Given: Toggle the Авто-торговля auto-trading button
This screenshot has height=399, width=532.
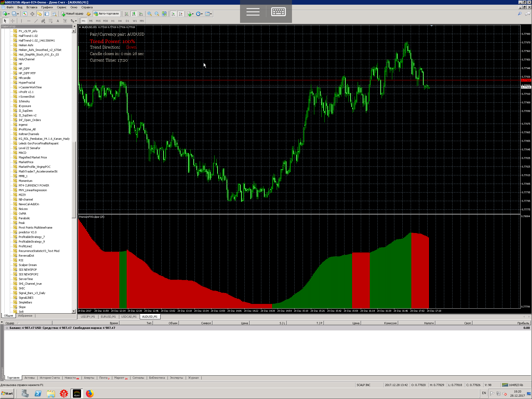Looking at the screenshot, I should pos(107,14).
